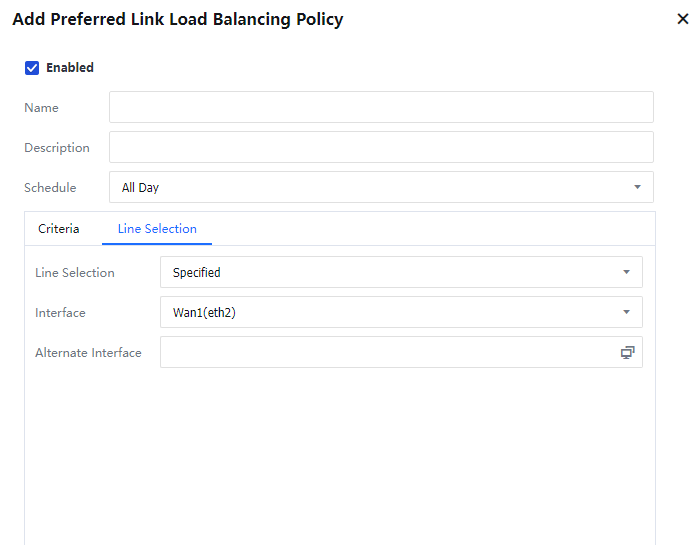This screenshot has width=696, height=545.
Task: Click the Specified line selection value
Action: click(x=197, y=272)
